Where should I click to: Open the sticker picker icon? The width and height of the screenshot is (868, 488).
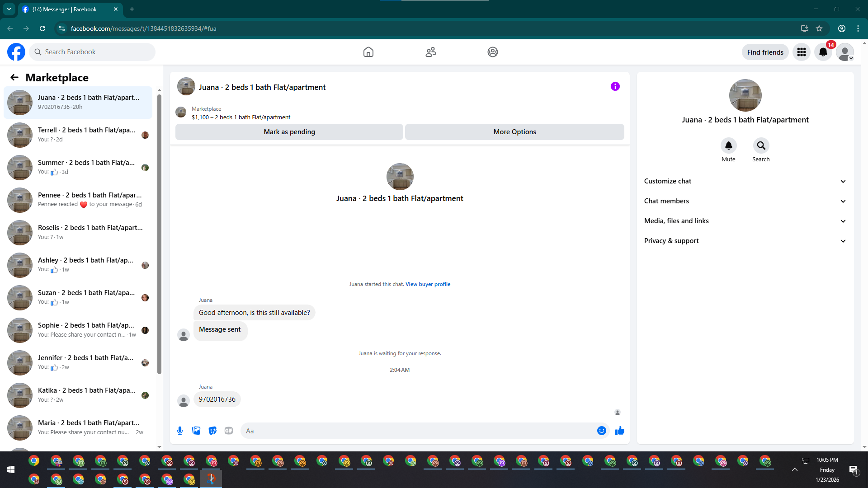point(212,431)
